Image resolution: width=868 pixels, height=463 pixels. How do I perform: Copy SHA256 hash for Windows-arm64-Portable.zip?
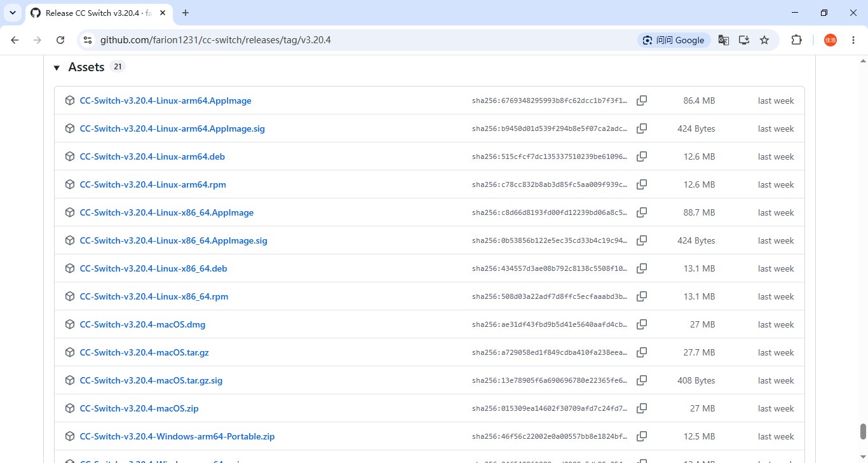click(x=642, y=436)
